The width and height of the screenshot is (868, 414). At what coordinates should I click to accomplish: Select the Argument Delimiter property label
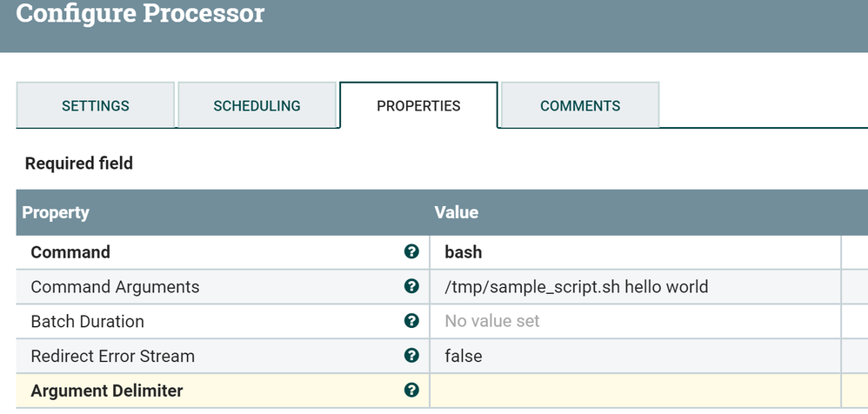click(107, 391)
